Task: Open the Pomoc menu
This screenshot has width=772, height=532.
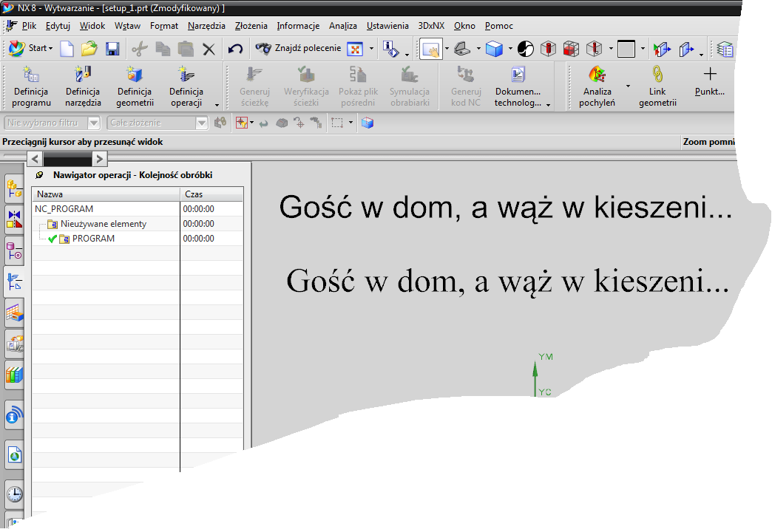Action: click(498, 26)
